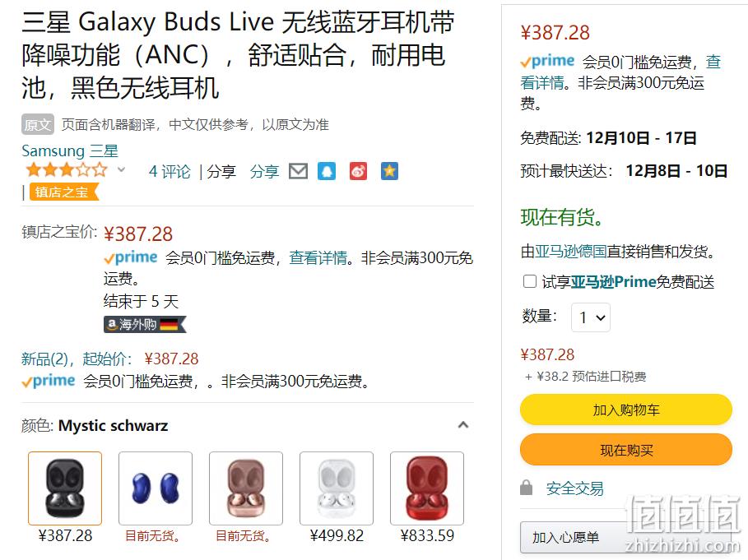748x560 pixels.
Task: Collapse the 颜色 color options chevron
Action: (x=462, y=424)
